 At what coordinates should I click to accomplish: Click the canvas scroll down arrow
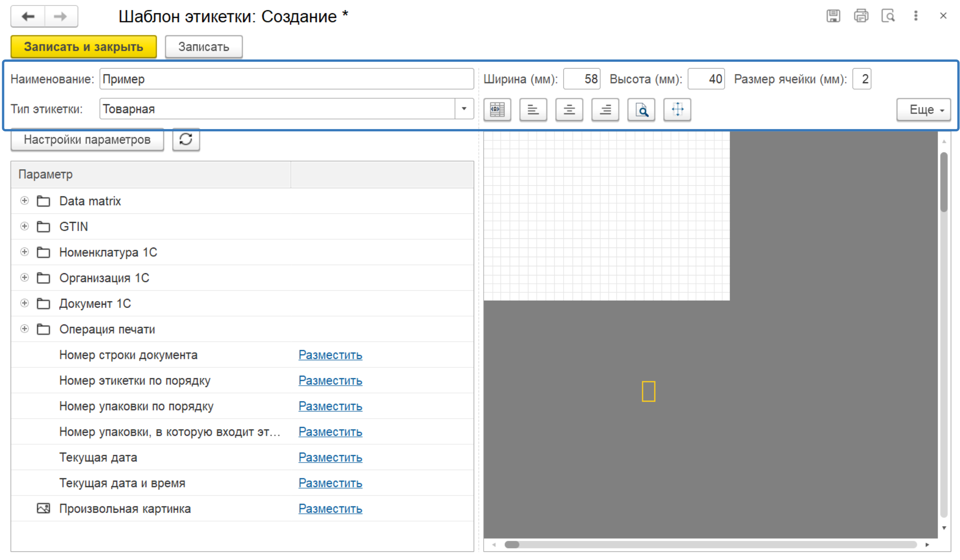(944, 528)
